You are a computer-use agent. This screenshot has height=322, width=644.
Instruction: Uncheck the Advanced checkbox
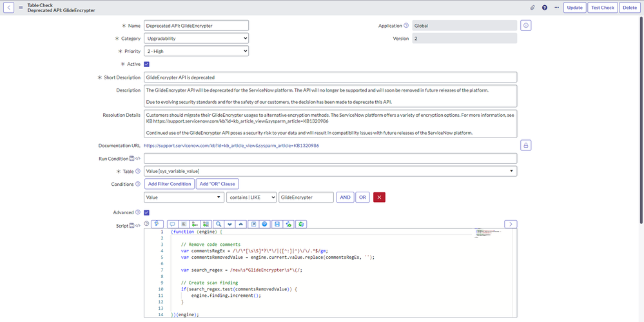click(146, 212)
